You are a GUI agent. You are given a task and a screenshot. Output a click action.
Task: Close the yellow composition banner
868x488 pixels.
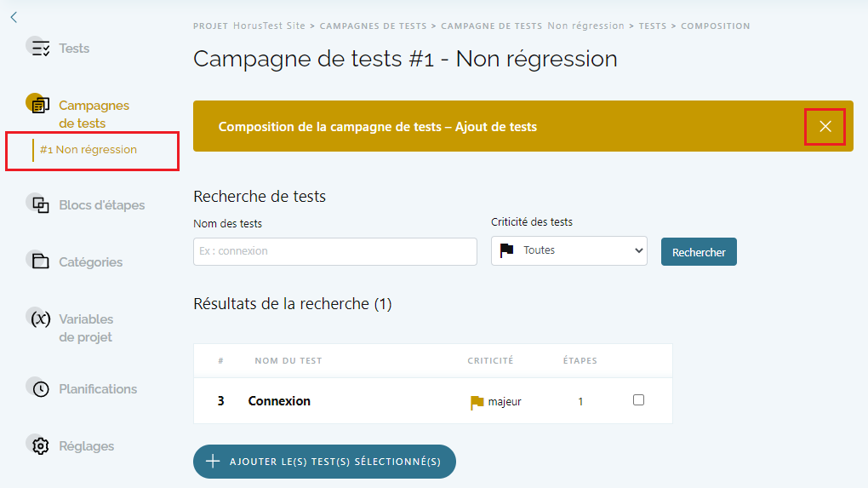(x=825, y=127)
